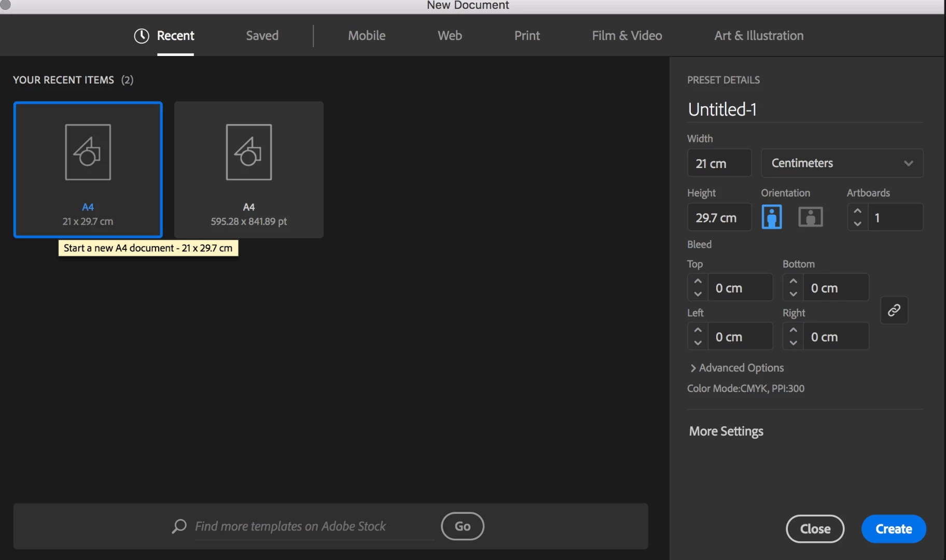Click the Height input field
Viewport: 946px width, 560px height.
pos(719,217)
